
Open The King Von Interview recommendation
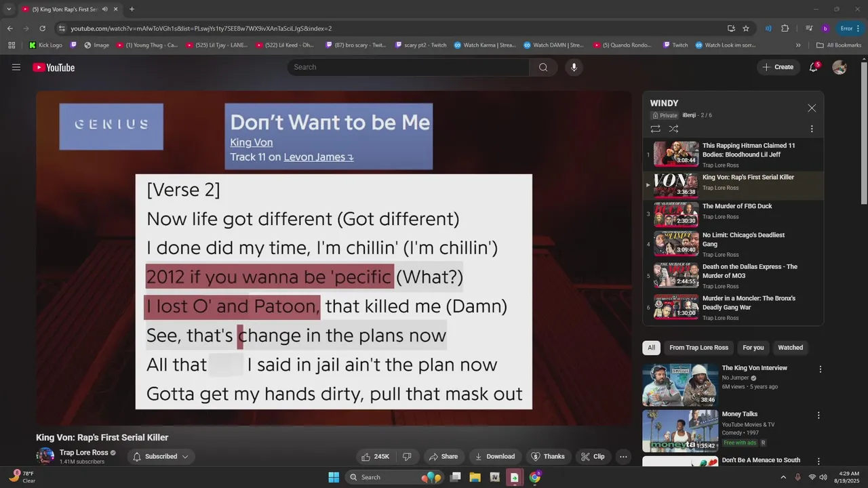coord(680,384)
